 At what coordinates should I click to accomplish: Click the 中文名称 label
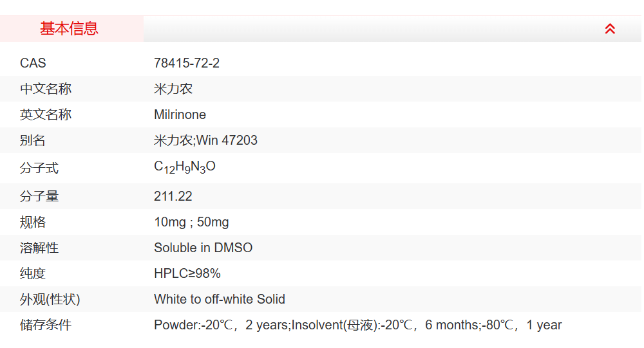tap(46, 89)
